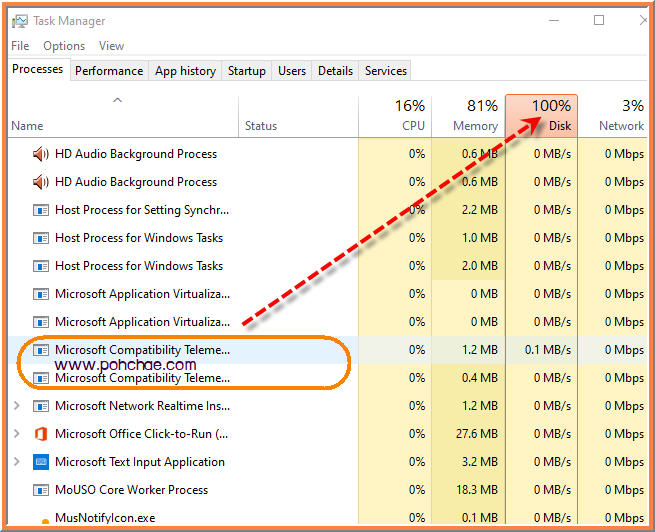
Task: Sort by the Memory column header
Action: [468, 116]
